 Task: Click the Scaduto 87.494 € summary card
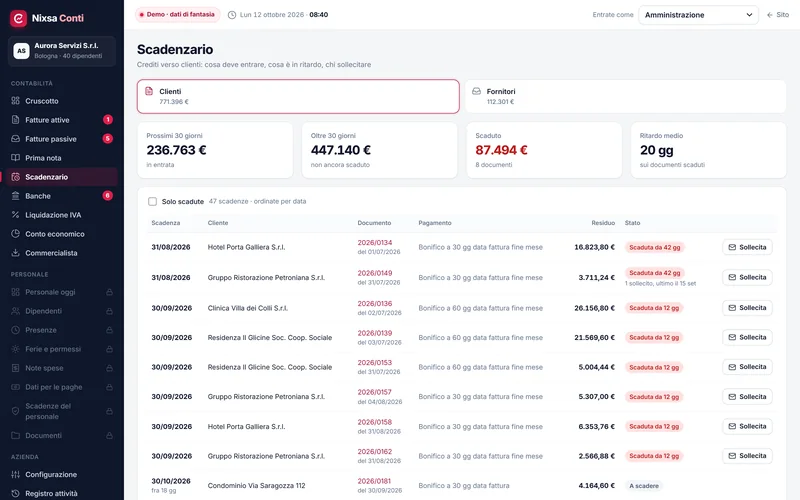(x=544, y=150)
